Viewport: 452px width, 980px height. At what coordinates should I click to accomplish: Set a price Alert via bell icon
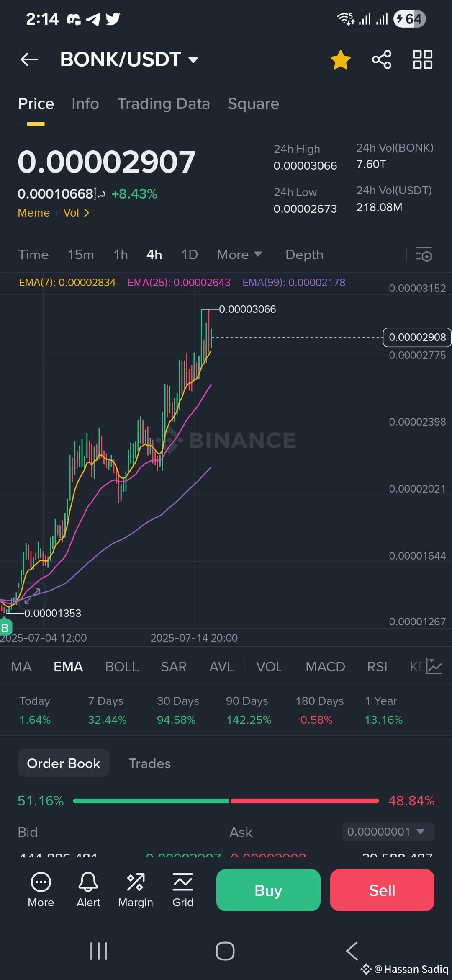[88, 890]
